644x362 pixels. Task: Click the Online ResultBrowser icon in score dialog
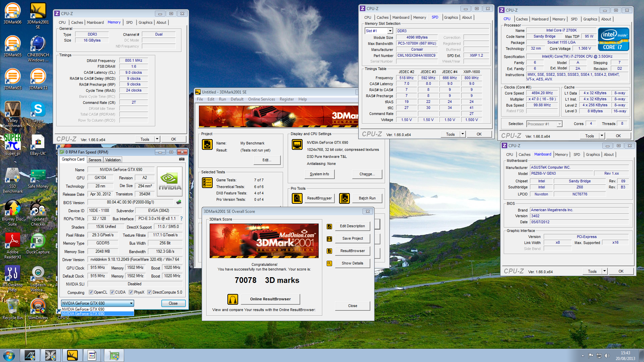point(233,299)
